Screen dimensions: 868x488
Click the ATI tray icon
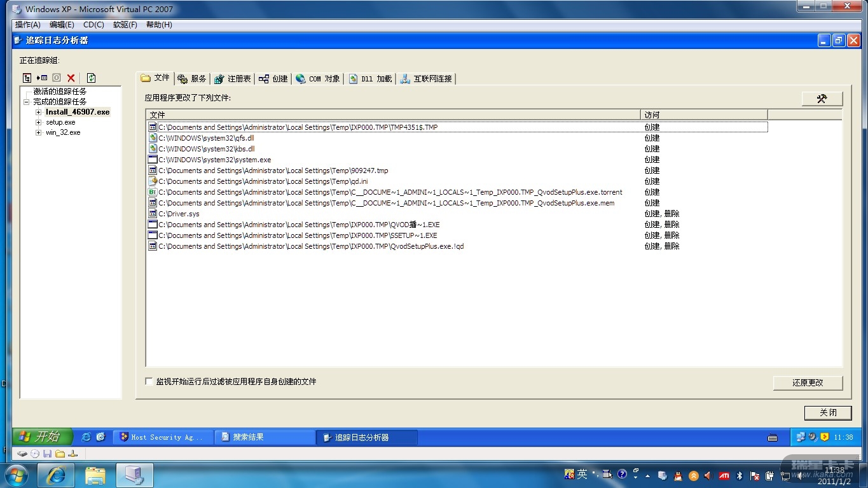[x=724, y=475]
